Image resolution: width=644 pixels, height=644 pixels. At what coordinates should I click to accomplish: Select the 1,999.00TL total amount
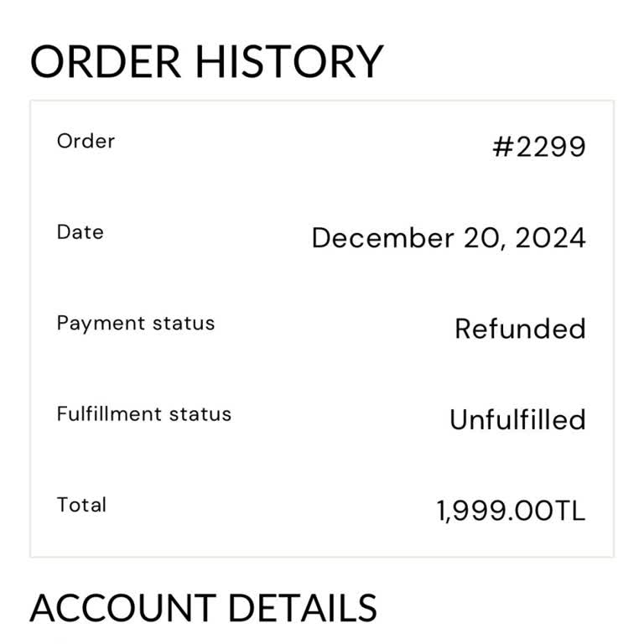click(511, 512)
